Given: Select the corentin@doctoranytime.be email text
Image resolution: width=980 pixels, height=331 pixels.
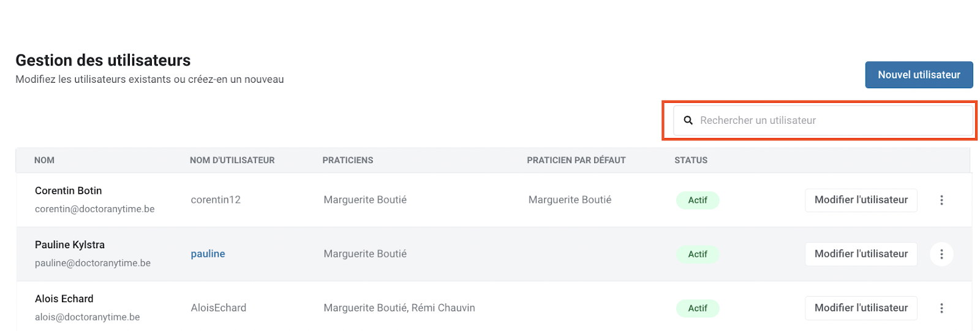Looking at the screenshot, I should pyautogui.click(x=95, y=209).
